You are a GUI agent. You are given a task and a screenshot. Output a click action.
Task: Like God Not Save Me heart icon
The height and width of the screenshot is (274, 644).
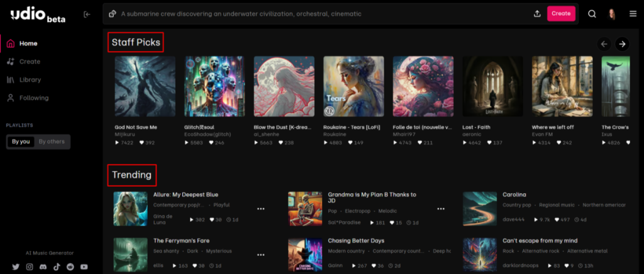[x=142, y=143]
